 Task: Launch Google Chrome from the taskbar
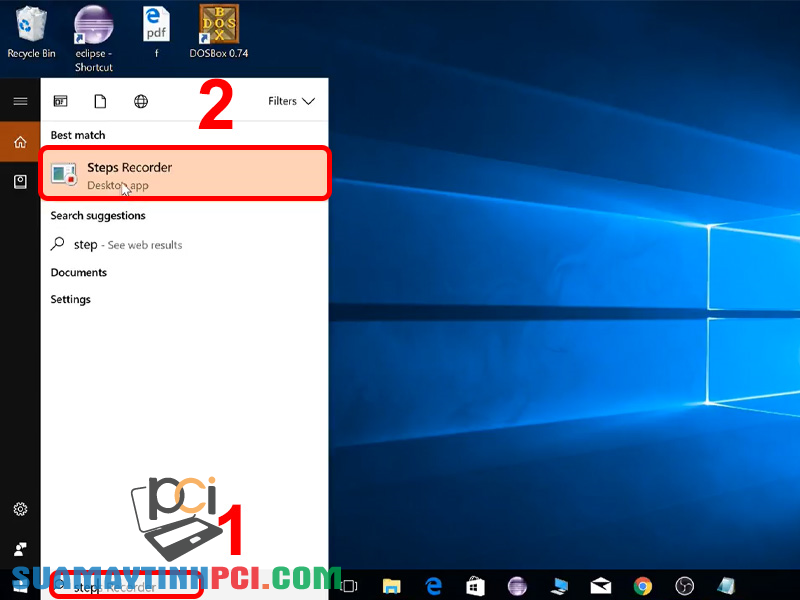(643, 586)
